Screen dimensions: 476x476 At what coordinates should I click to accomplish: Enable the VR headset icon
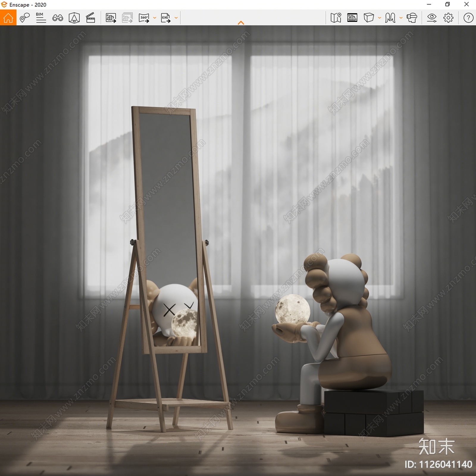[x=412, y=18]
